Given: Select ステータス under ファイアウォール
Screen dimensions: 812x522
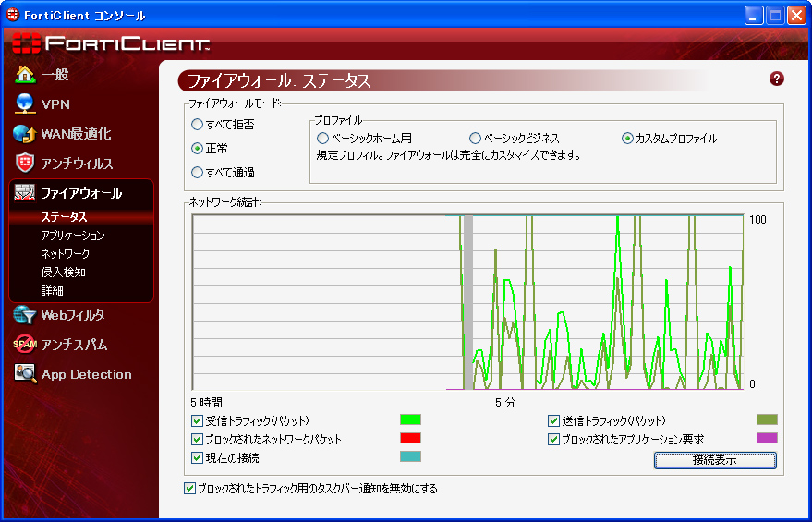Looking at the screenshot, I should coord(65,217).
